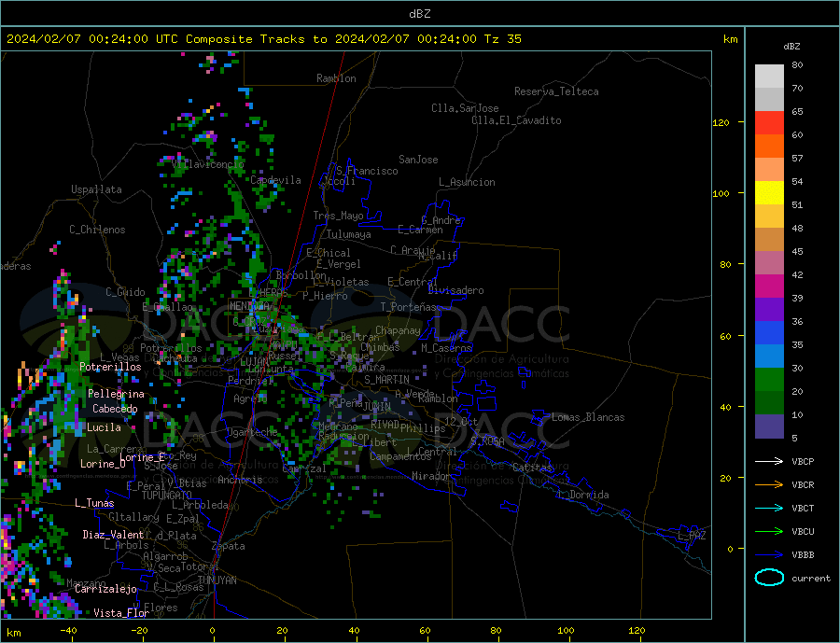Click the '-40' tick on bottom km axis
840x643 pixels.
[68, 630]
